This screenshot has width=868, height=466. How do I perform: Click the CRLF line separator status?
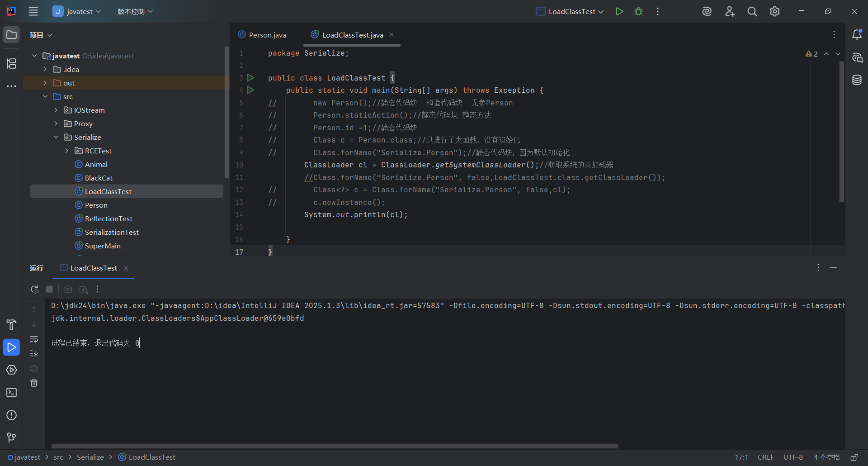point(765,457)
